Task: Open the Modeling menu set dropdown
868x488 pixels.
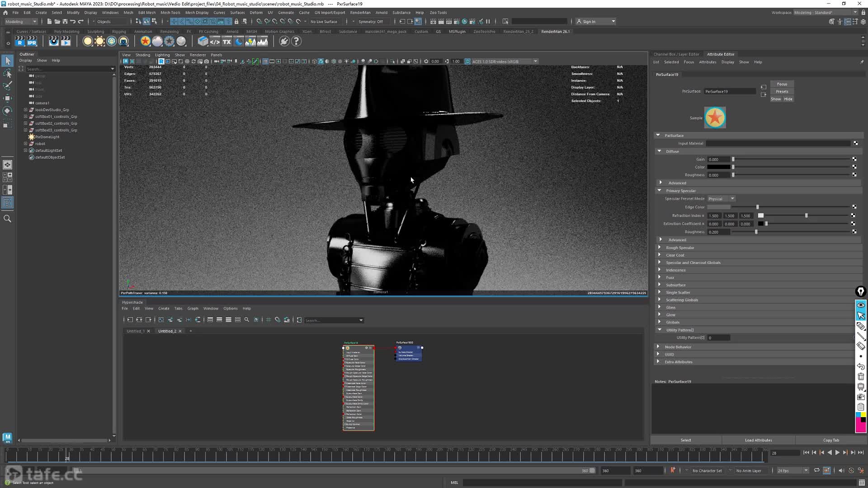Action: click(x=21, y=22)
